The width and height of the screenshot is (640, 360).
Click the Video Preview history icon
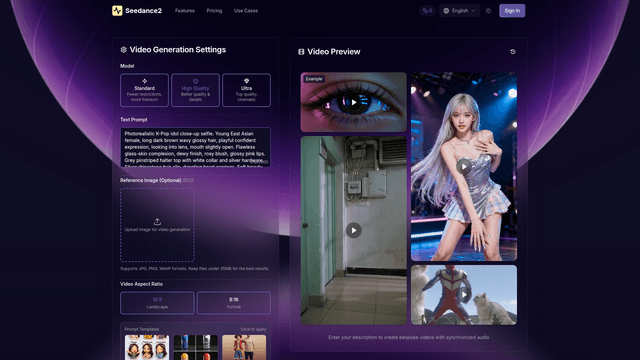[x=513, y=52]
